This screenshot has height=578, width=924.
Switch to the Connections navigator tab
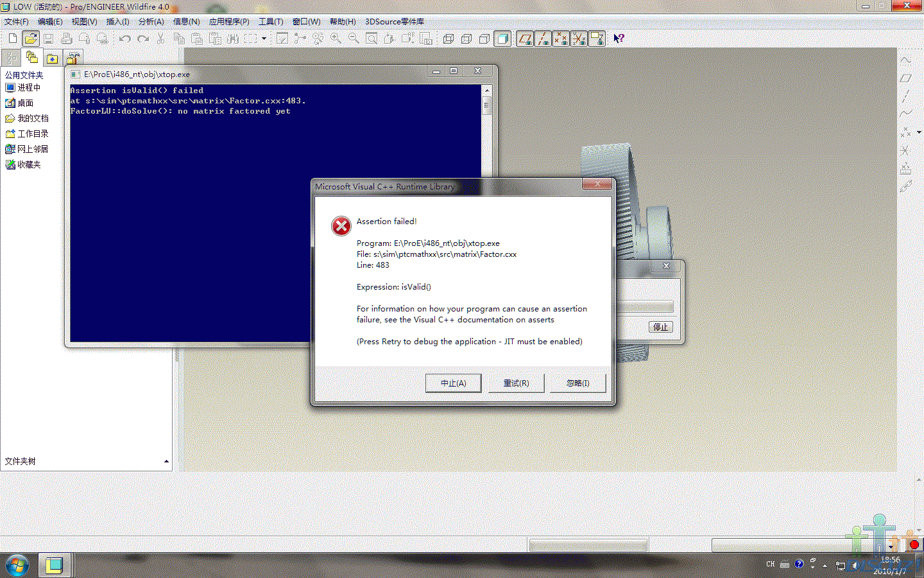point(73,58)
